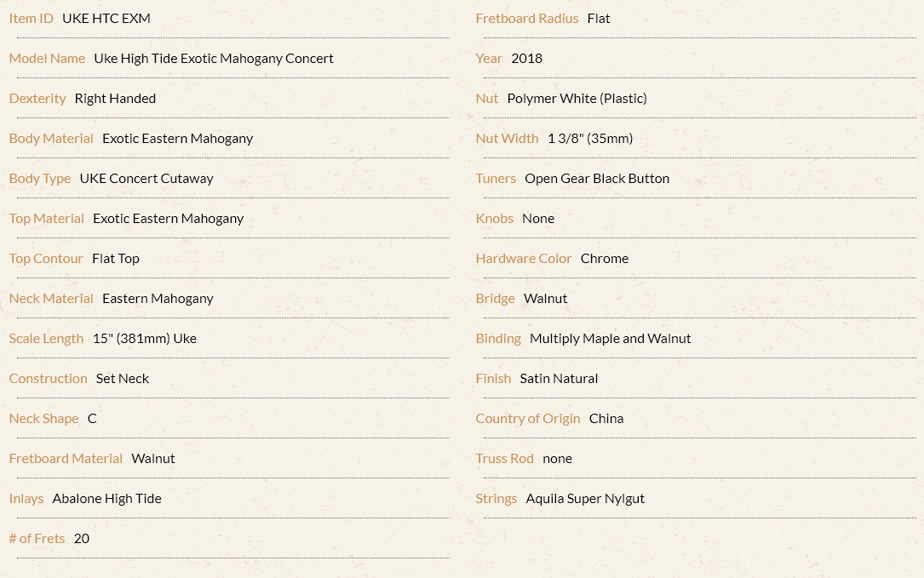
Task: Click the "Binding" label
Action: [498, 339]
